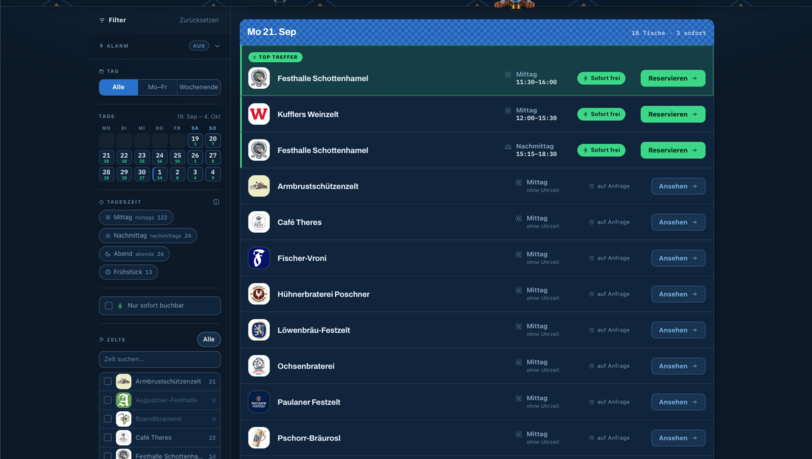Click the clock icon by auf Anfrage on the Fischer-Vroni row
The width and height of the screenshot is (812, 459).
click(591, 258)
